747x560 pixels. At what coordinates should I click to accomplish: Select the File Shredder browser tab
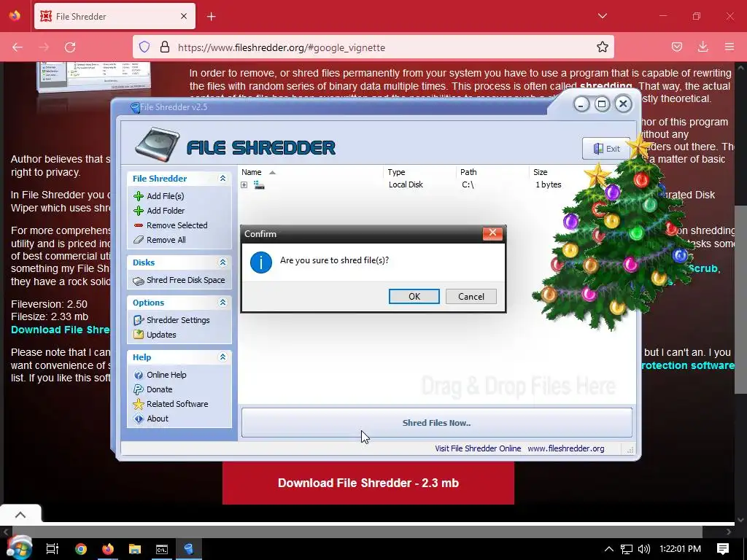tap(115, 16)
